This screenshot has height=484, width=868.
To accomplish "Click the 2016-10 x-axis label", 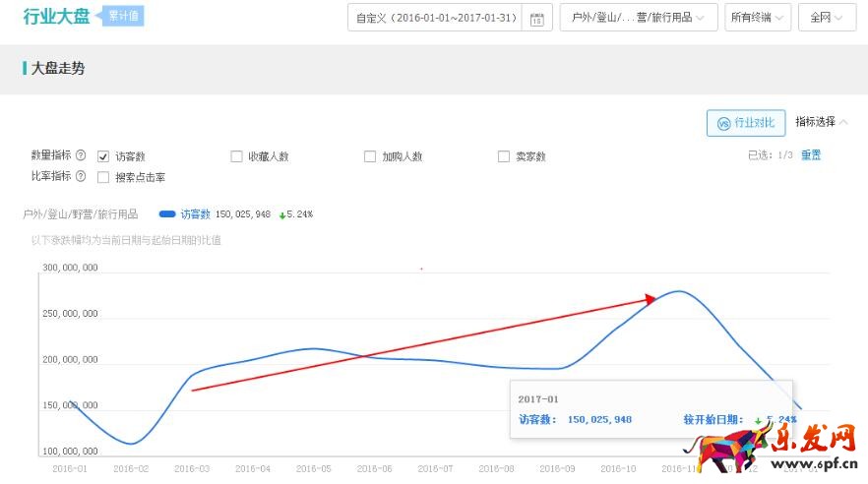I will (618, 468).
